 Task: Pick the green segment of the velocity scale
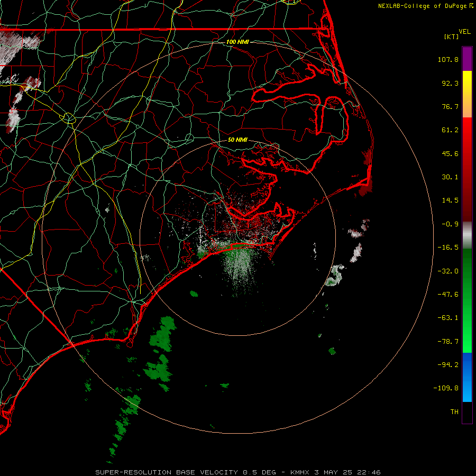[x=467, y=300]
